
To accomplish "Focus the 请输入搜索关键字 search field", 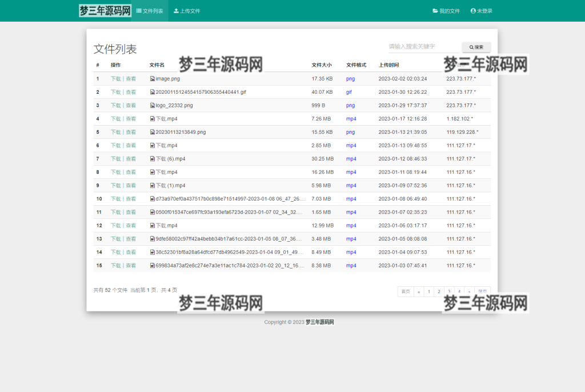I will pos(423,46).
